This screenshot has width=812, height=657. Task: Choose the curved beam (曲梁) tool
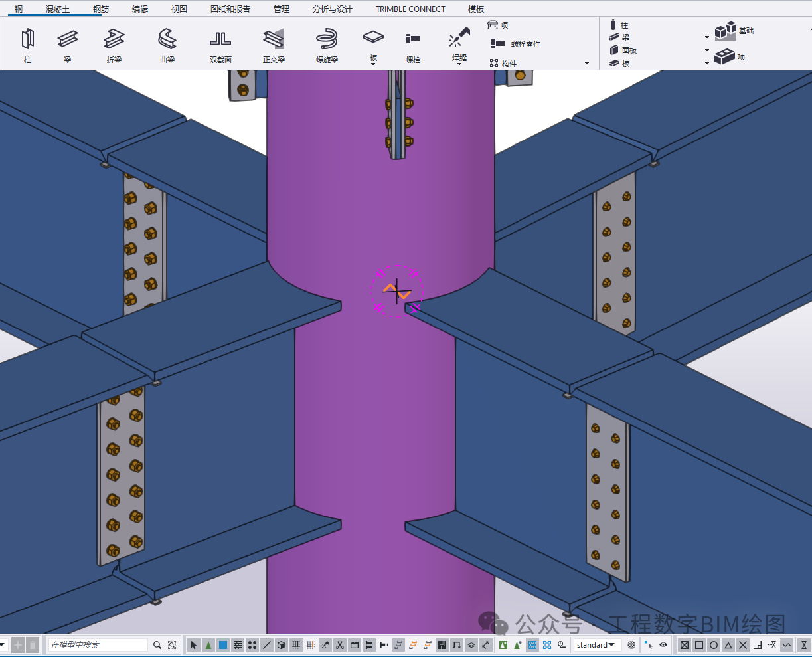pyautogui.click(x=167, y=40)
